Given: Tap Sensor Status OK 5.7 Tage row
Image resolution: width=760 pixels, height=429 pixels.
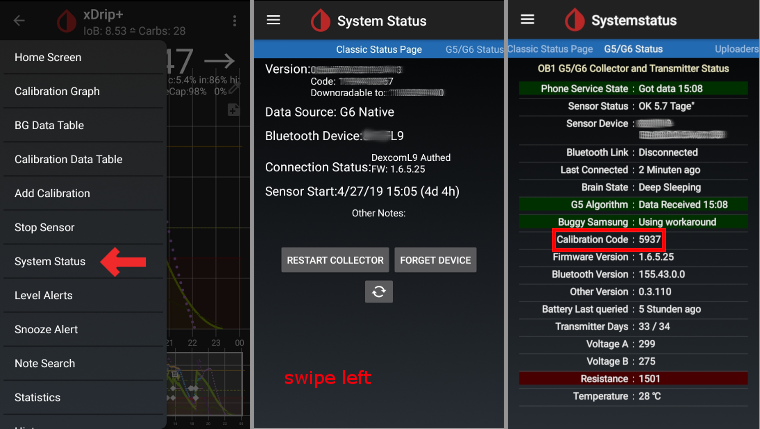Looking at the screenshot, I should [633, 106].
